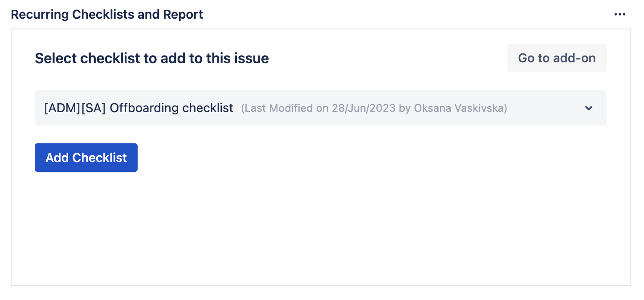
Task: Click the date 28/Jun/2023 in dropdown
Action: tap(363, 108)
